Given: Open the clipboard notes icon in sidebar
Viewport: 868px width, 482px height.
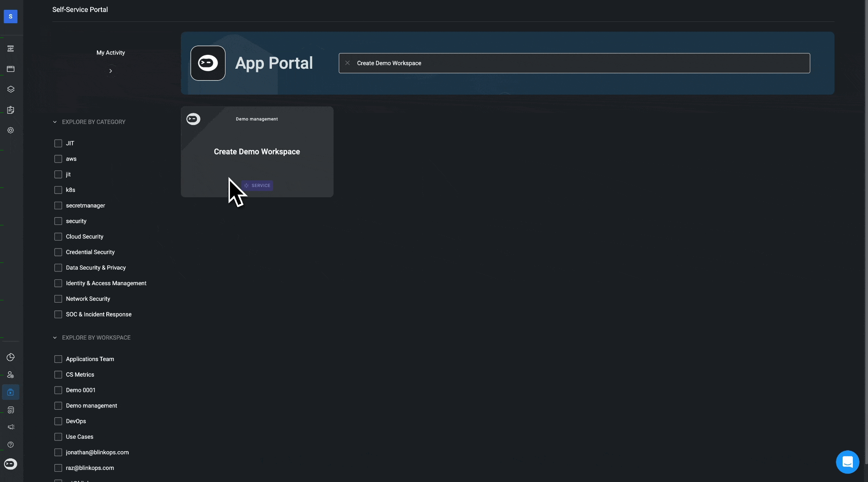Looking at the screenshot, I should pyautogui.click(x=11, y=110).
